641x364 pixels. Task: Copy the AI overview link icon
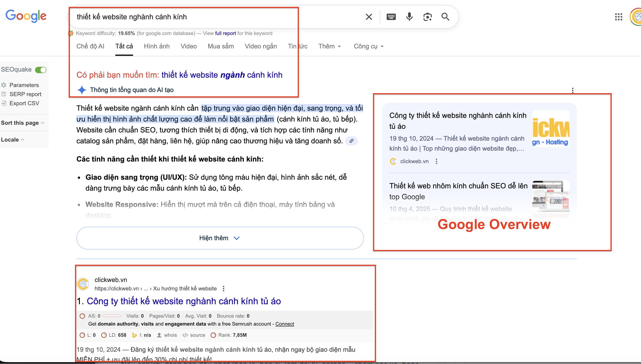(x=351, y=141)
